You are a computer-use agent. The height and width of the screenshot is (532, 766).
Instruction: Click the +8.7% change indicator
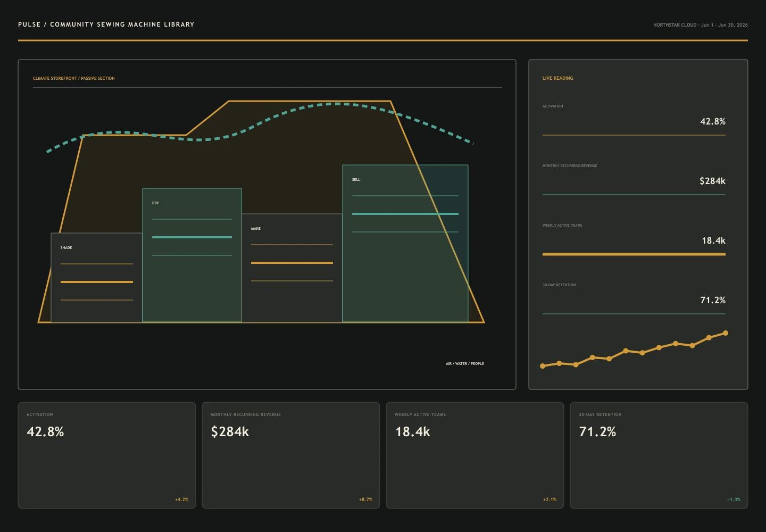click(x=365, y=500)
